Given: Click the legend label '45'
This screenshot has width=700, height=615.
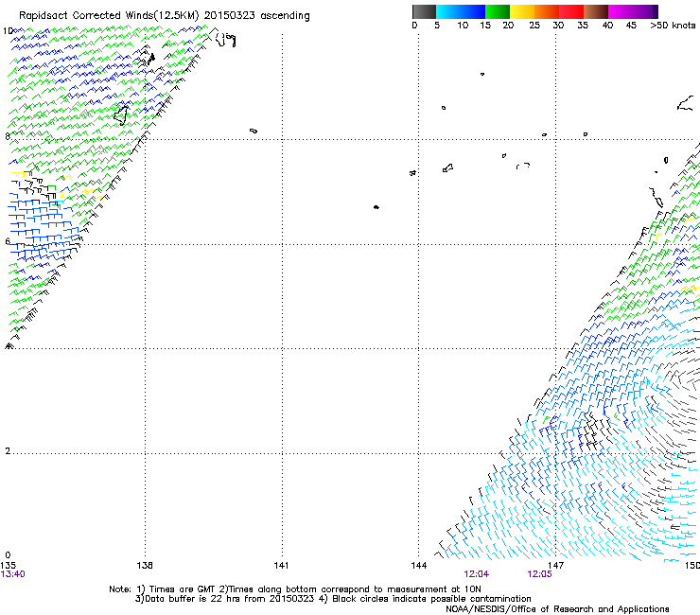Looking at the screenshot, I should coord(631,26).
